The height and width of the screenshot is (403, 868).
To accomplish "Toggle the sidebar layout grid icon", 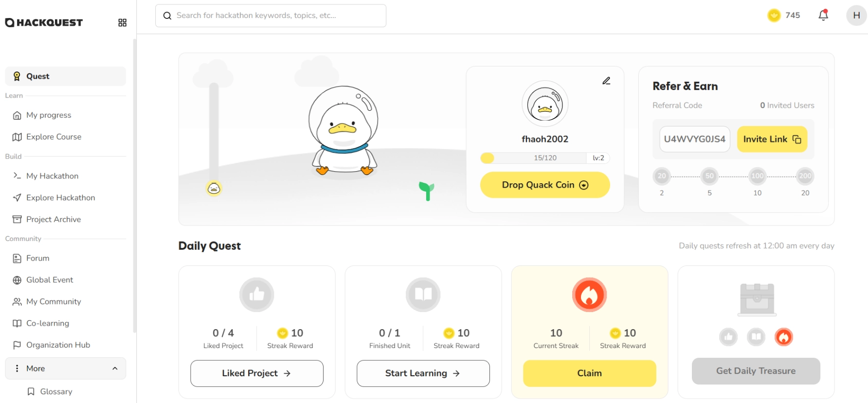I will point(122,23).
